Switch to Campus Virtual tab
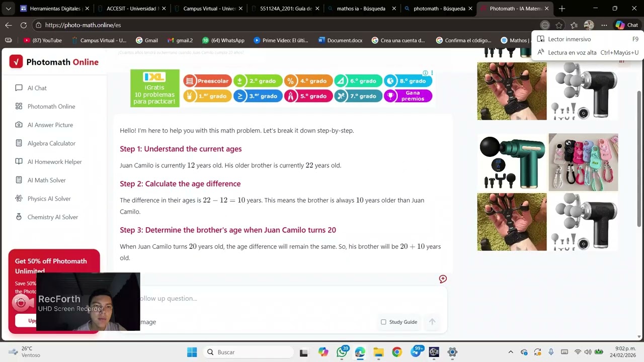This screenshot has width=644, height=362. (x=209, y=9)
